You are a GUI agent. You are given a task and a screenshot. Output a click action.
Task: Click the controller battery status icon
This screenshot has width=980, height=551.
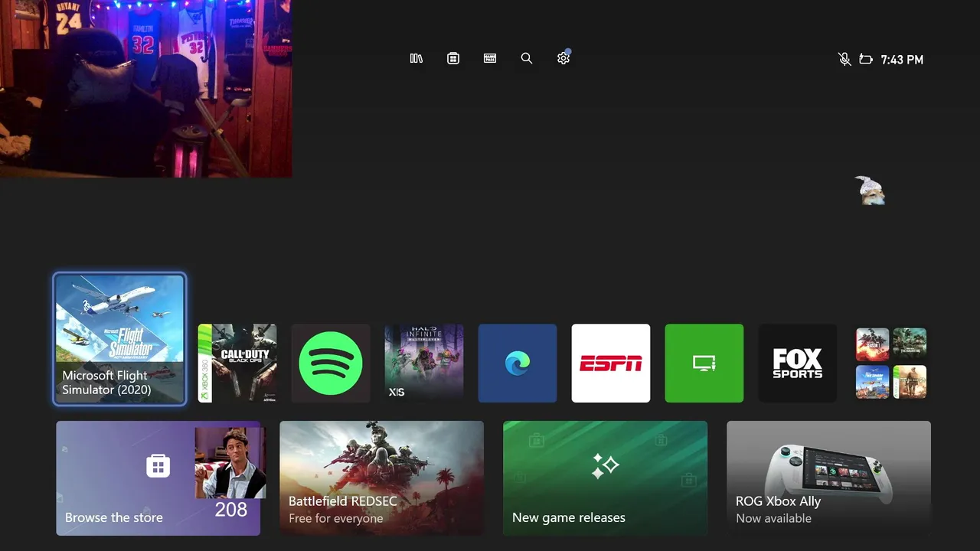[x=866, y=59]
